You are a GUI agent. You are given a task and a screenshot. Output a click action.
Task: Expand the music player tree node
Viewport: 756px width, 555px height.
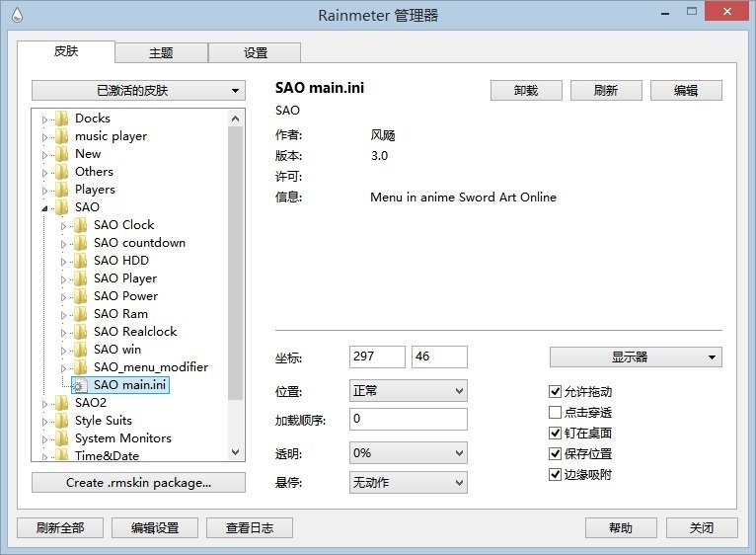(x=44, y=137)
